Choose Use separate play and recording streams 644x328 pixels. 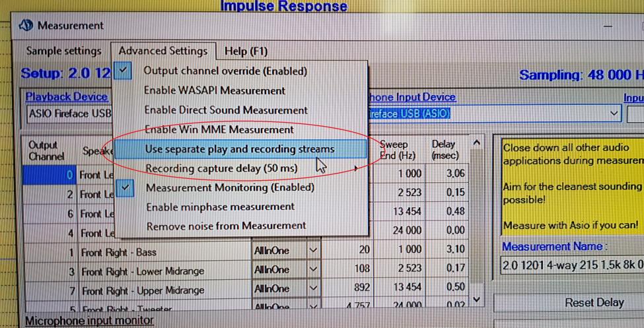click(x=240, y=149)
